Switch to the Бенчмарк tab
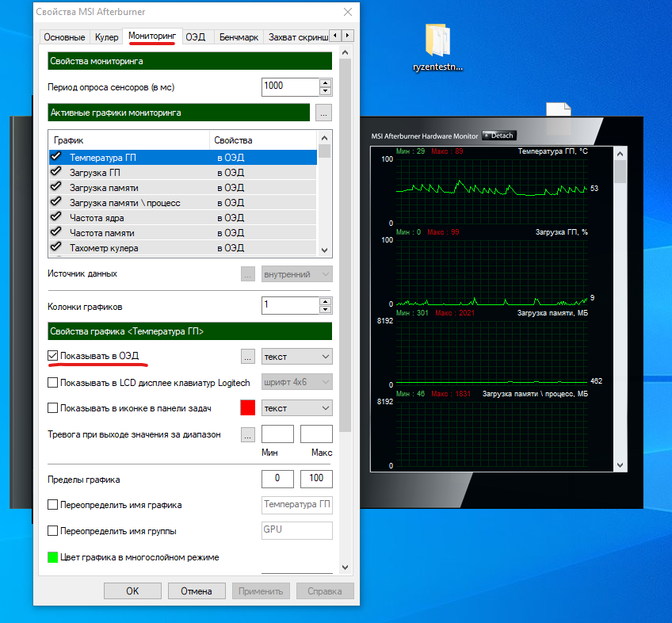Image resolution: width=672 pixels, height=623 pixels. [x=239, y=37]
